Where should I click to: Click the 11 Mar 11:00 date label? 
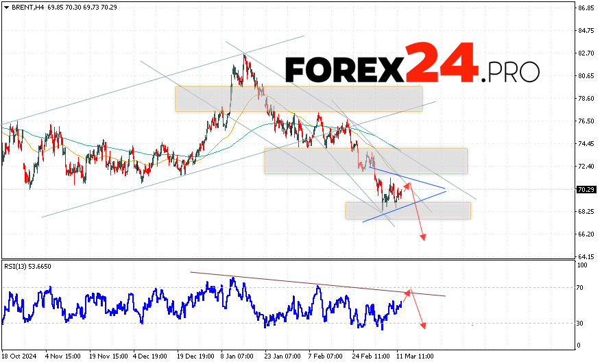click(416, 356)
